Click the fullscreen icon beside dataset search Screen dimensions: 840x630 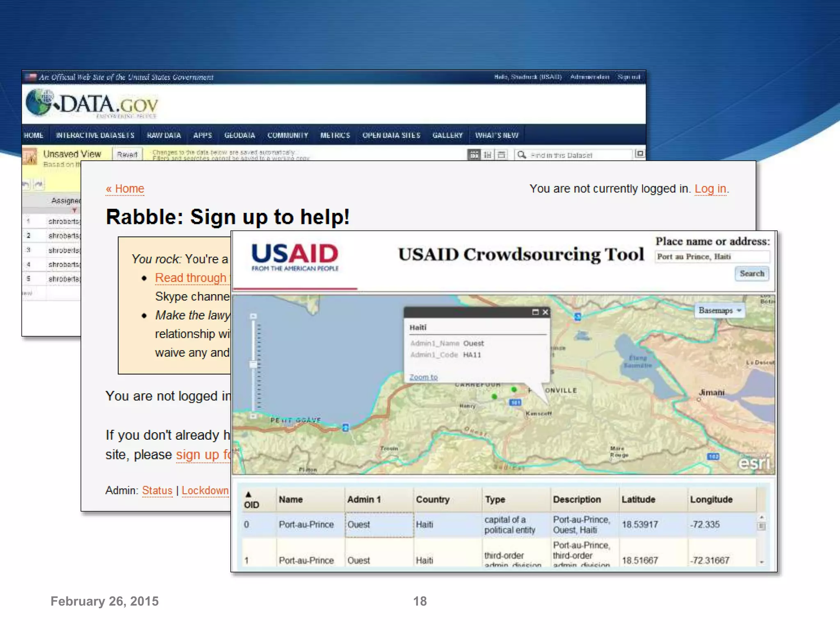point(639,154)
